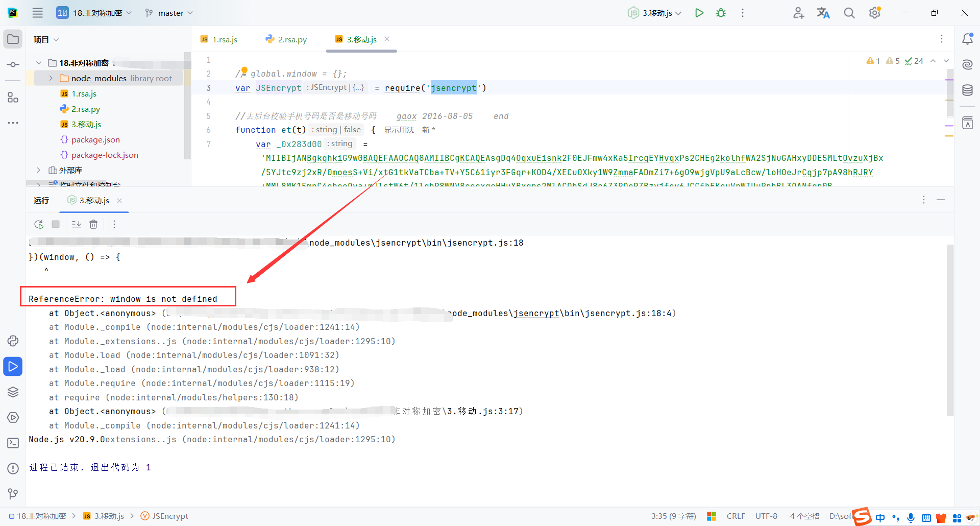This screenshot has height=526, width=980.
Task: Collapse the 18.非对称加密 root folder
Action: (39, 63)
